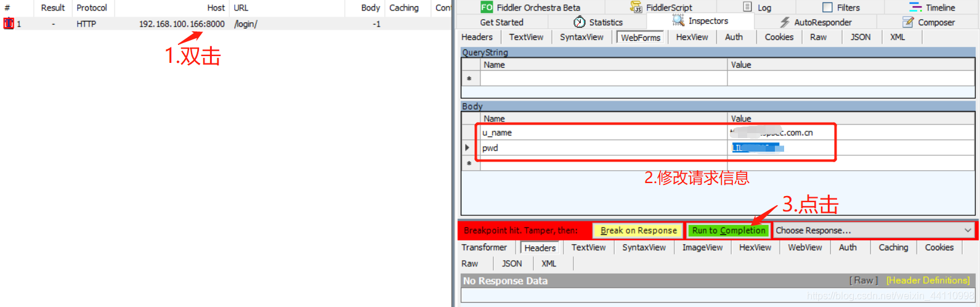Open the response XML tab
Screen dimensions: 980x307
click(549, 263)
